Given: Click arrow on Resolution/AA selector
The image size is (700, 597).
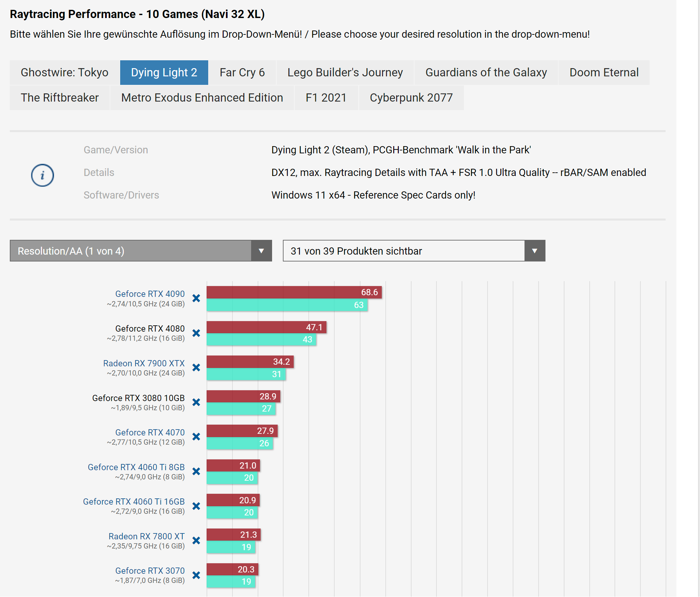Looking at the screenshot, I should pyautogui.click(x=261, y=251).
